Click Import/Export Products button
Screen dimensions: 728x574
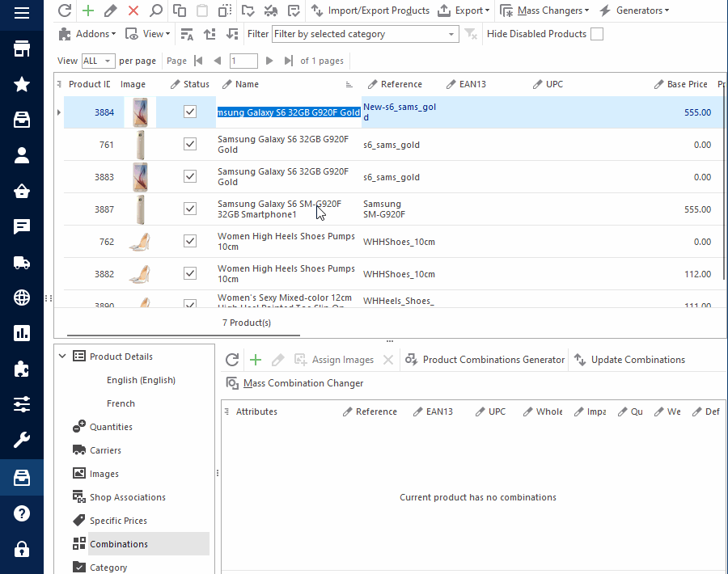(370, 11)
